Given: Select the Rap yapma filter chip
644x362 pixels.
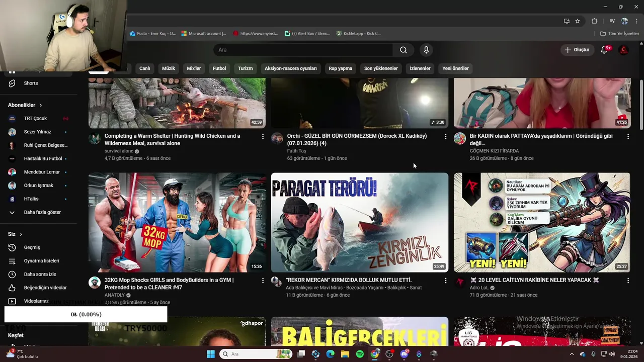Looking at the screenshot, I should coord(341,68).
